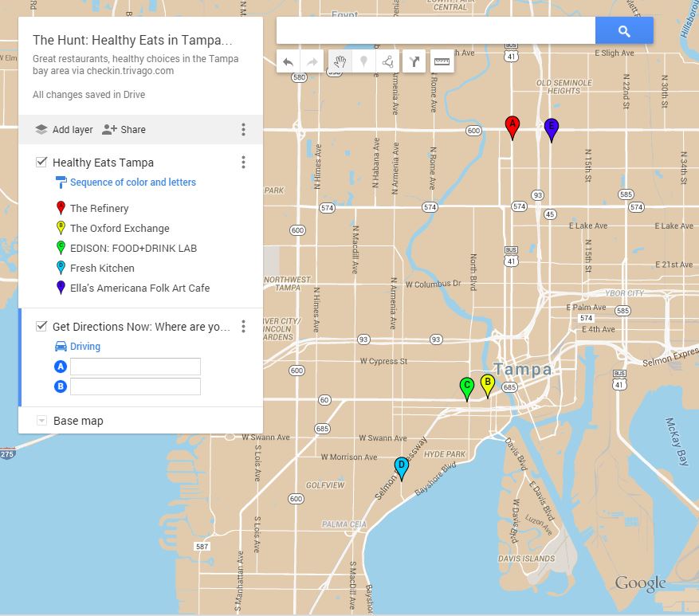Click the directions point A input field

coord(135,367)
